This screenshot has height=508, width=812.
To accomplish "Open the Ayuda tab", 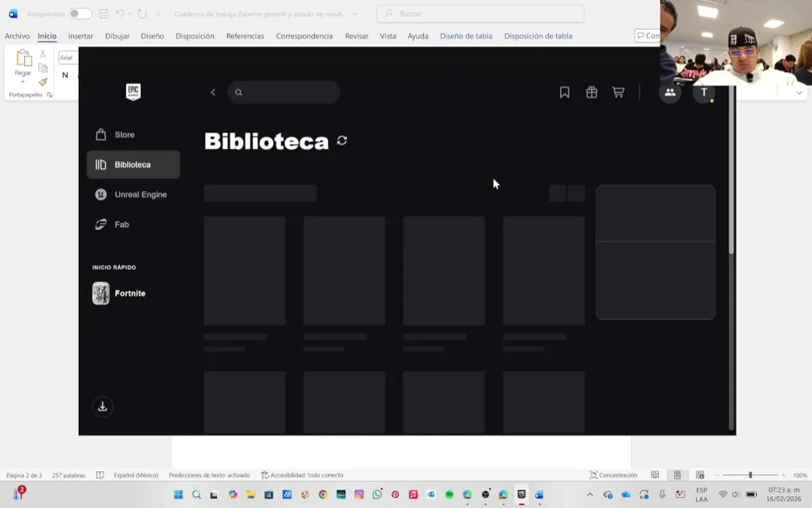I will tap(418, 36).
